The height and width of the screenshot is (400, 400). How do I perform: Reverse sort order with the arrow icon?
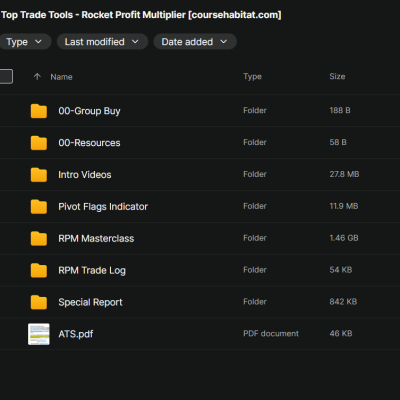pos(37,77)
